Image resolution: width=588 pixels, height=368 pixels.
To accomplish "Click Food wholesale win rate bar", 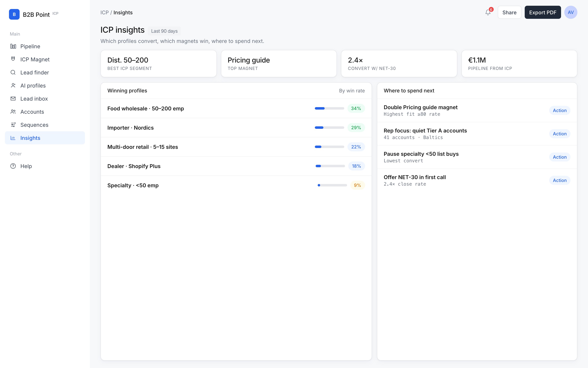I will 329,108.
